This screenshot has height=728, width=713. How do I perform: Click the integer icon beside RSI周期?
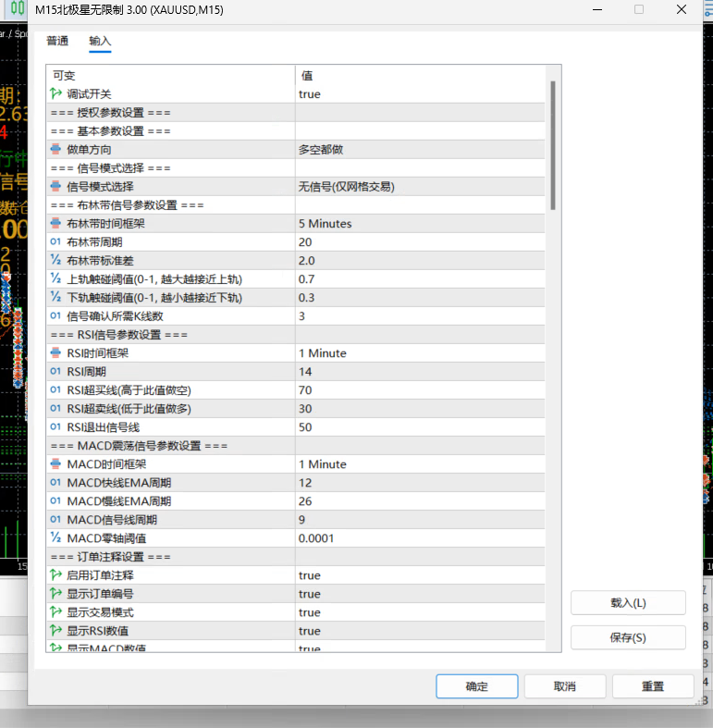pos(55,372)
